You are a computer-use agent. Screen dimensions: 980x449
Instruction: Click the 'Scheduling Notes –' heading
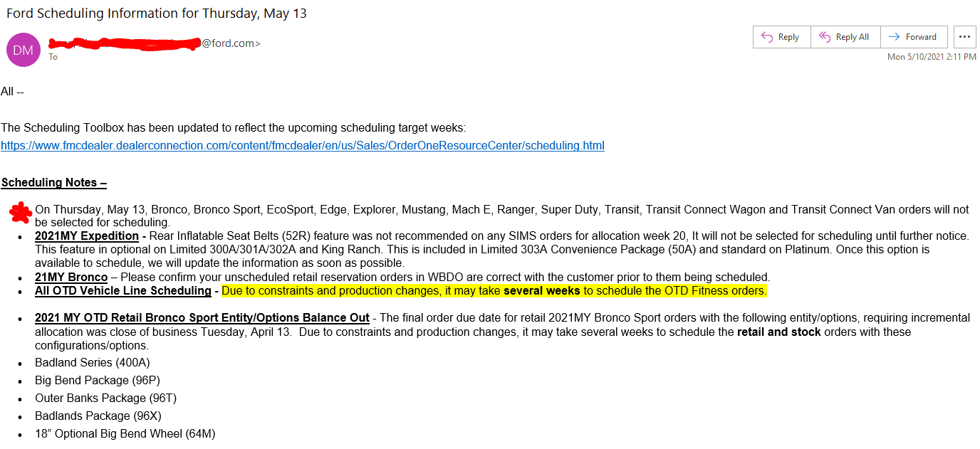[x=54, y=183]
